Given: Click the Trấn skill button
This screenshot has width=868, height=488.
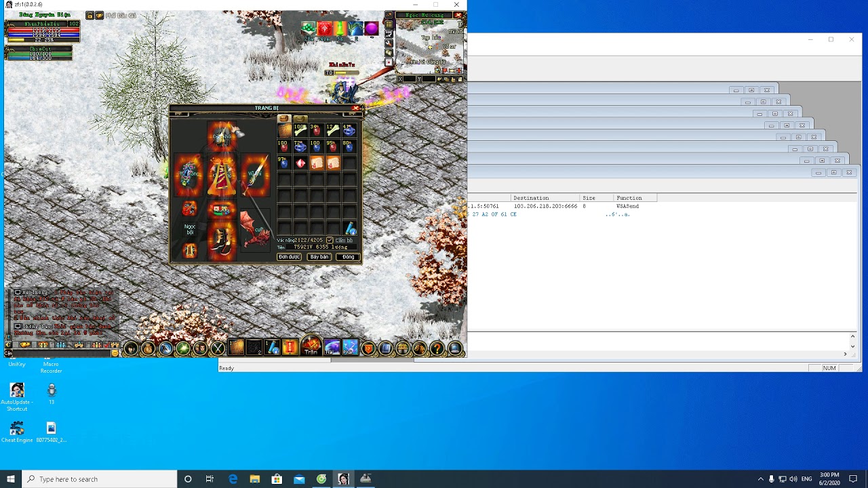Looking at the screenshot, I should (311, 346).
